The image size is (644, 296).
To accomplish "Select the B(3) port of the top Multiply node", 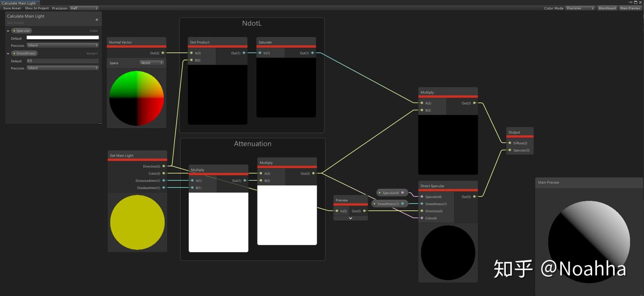I will click(x=421, y=110).
